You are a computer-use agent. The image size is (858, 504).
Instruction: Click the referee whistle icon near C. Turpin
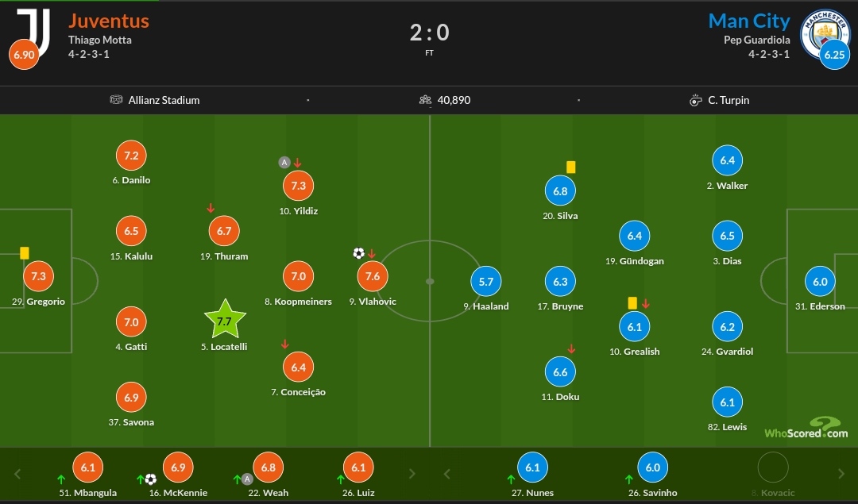695,100
